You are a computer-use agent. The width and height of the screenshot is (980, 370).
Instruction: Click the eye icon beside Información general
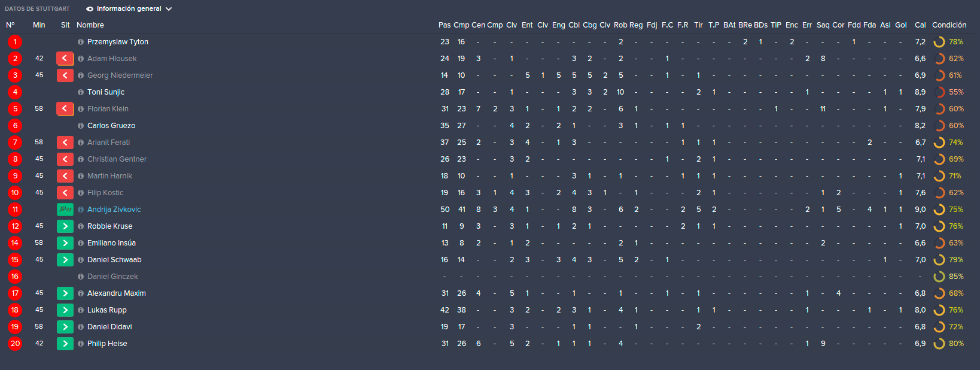point(90,9)
